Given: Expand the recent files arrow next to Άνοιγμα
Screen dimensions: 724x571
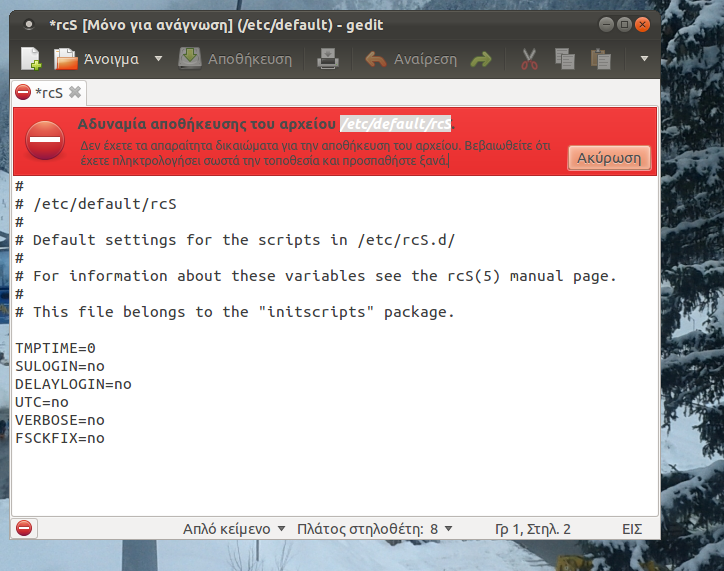Looking at the screenshot, I should [x=158, y=59].
